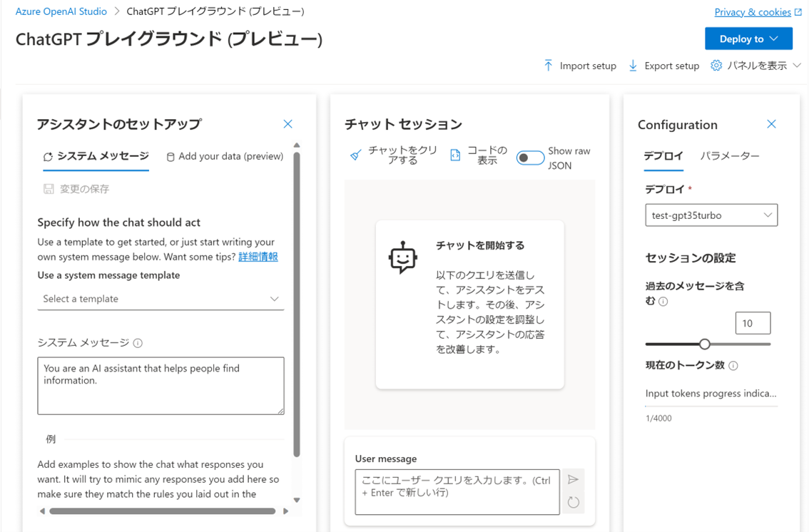Click the 例 section label
The width and height of the screenshot is (809, 532).
(x=51, y=439)
